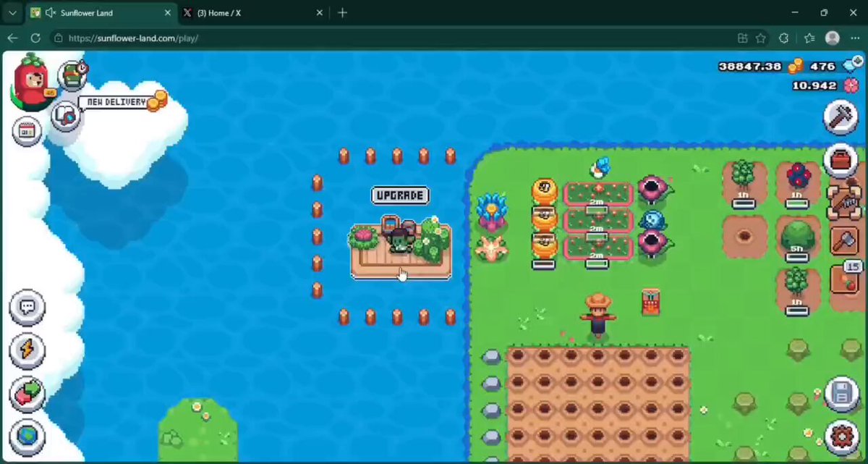Open the tab search dropdown arrow
The height and width of the screenshot is (464, 868).
click(12, 13)
